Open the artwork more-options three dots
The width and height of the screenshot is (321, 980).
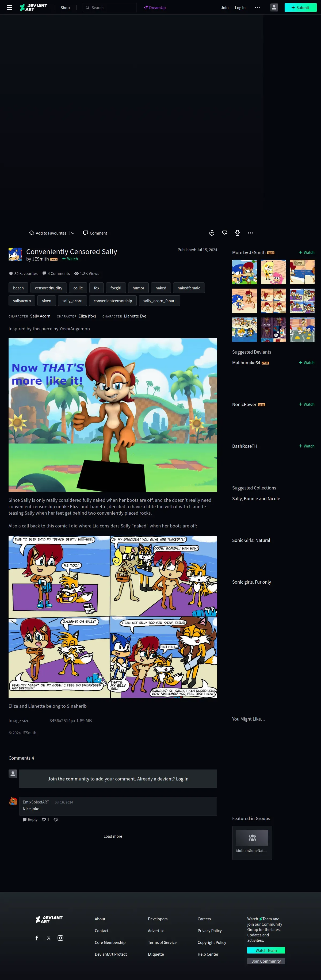pyautogui.click(x=250, y=233)
